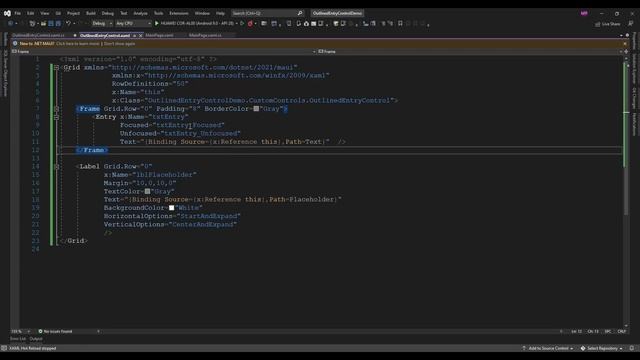640x360 pixels.
Task: Collapse the Grid element on line 2
Action: pos(57,67)
